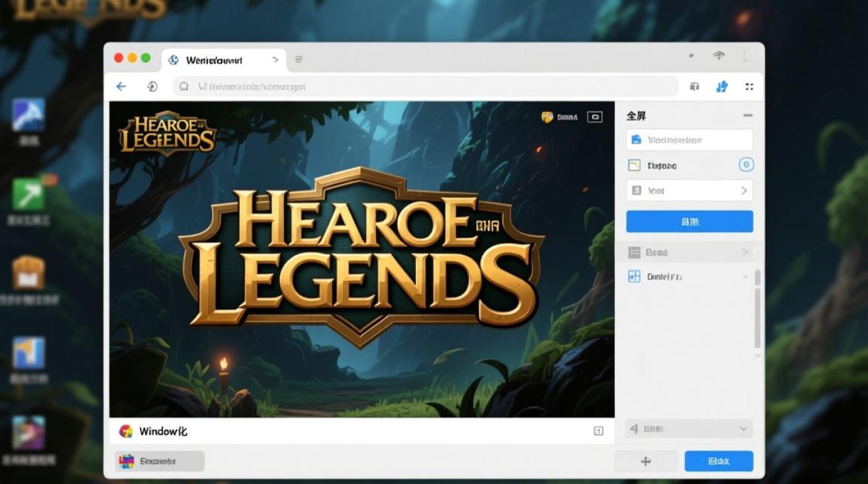Click the back arrow in the browser toolbar

[x=121, y=86]
